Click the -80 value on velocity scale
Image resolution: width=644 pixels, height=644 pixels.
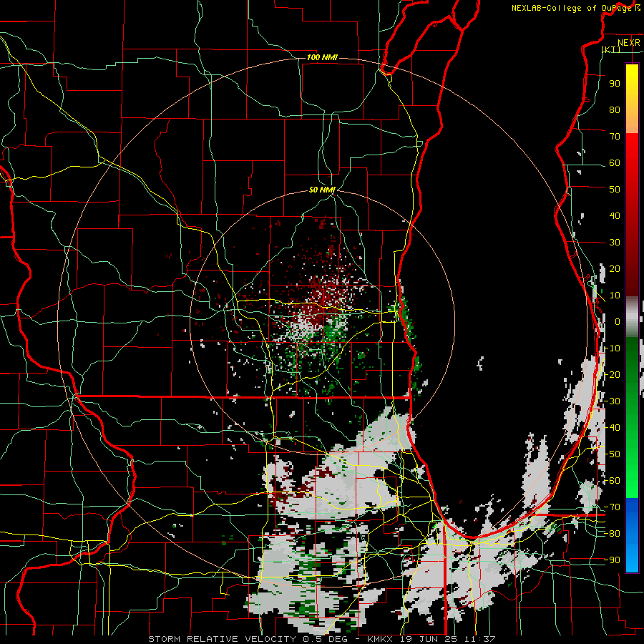pyautogui.click(x=612, y=534)
